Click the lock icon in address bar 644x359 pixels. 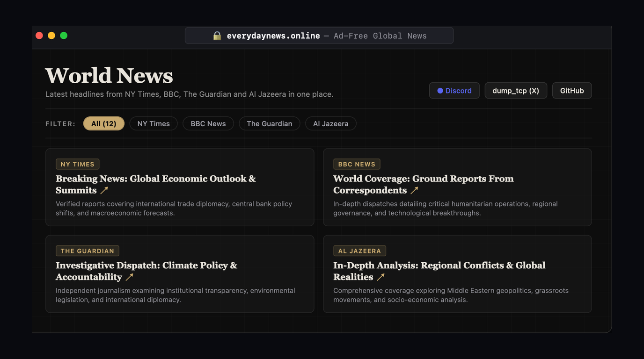[217, 36]
